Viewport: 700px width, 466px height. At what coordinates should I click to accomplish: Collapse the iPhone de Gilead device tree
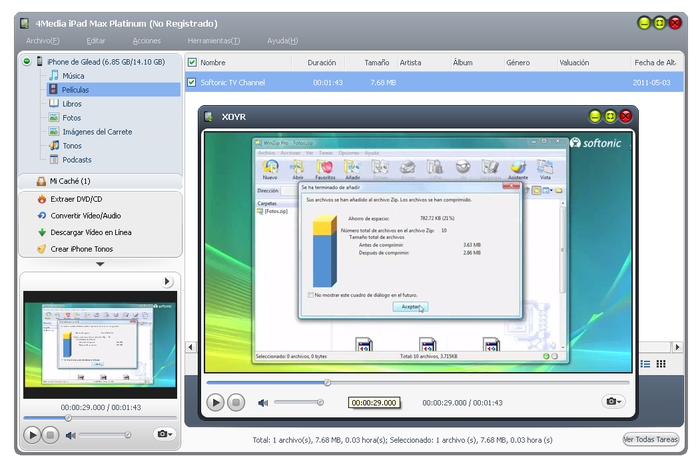point(27,61)
